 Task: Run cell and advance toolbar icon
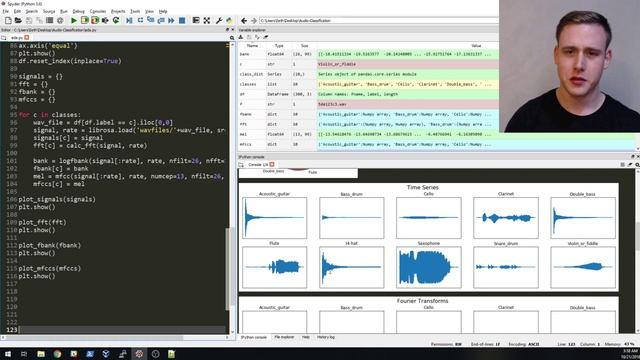(95, 20)
